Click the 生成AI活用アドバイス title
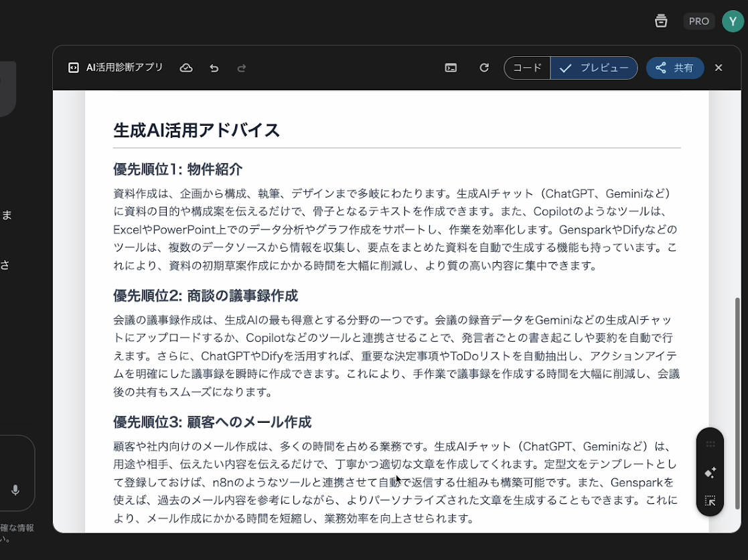The height and width of the screenshot is (560, 748). point(196,130)
